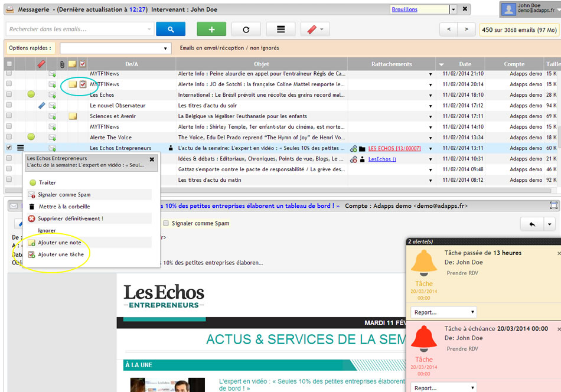561x392 pixels.
Task: Click the envelope icon in the preview header
Action: coord(14,206)
